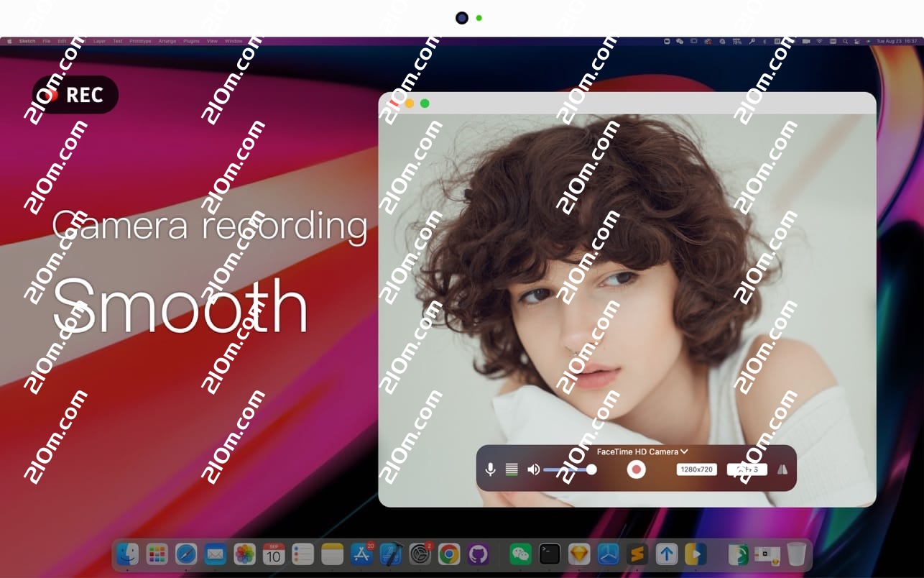Open Finder from the dock
924x578 pixels.
[x=128, y=554]
